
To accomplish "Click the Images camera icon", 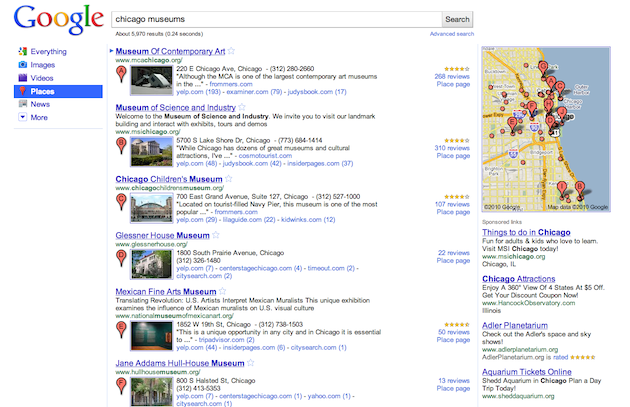I will coord(22,64).
